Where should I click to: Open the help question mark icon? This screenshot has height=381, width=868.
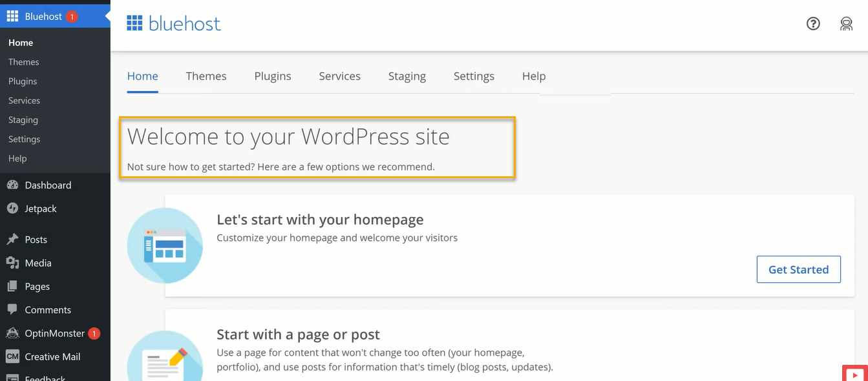click(x=813, y=24)
